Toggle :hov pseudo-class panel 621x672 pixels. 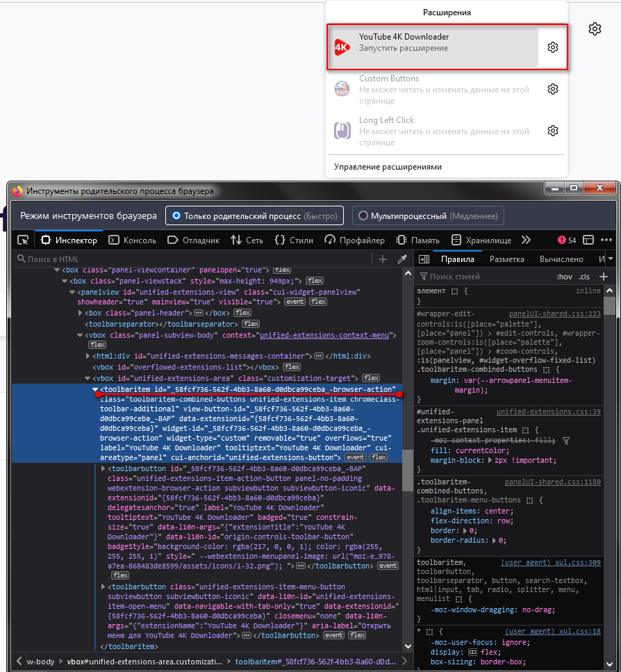(x=565, y=277)
